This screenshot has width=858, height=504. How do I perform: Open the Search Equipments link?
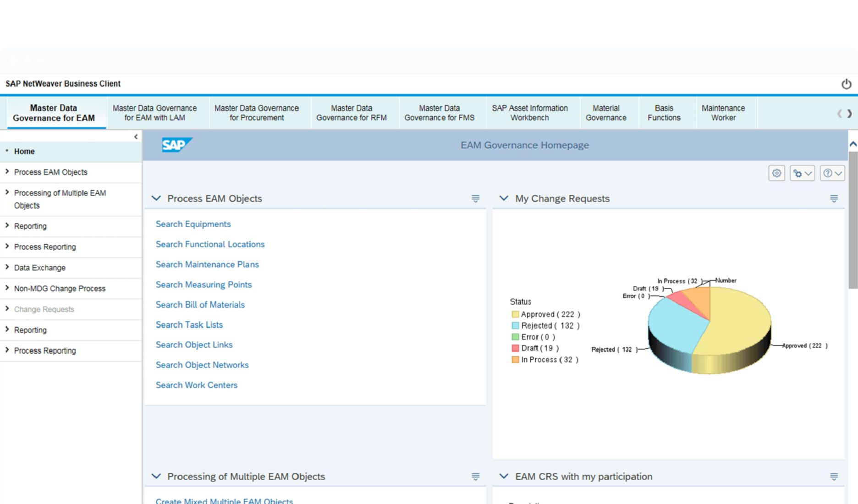[193, 224]
